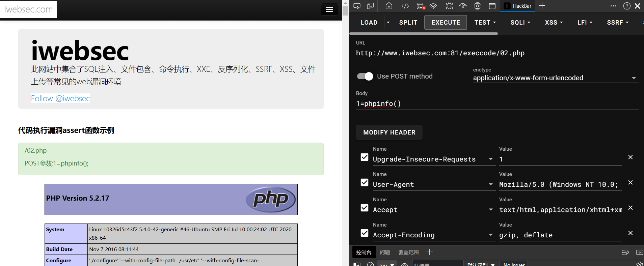This screenshot has width=644, height=266.
Task: Click the URL input field
Action: click(497, 53)
